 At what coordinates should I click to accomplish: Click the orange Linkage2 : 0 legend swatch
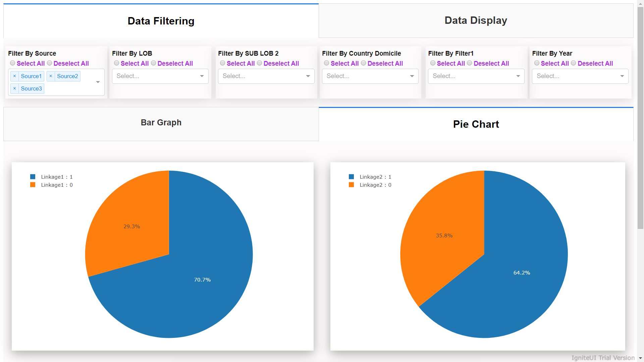(x=351, y=185)
